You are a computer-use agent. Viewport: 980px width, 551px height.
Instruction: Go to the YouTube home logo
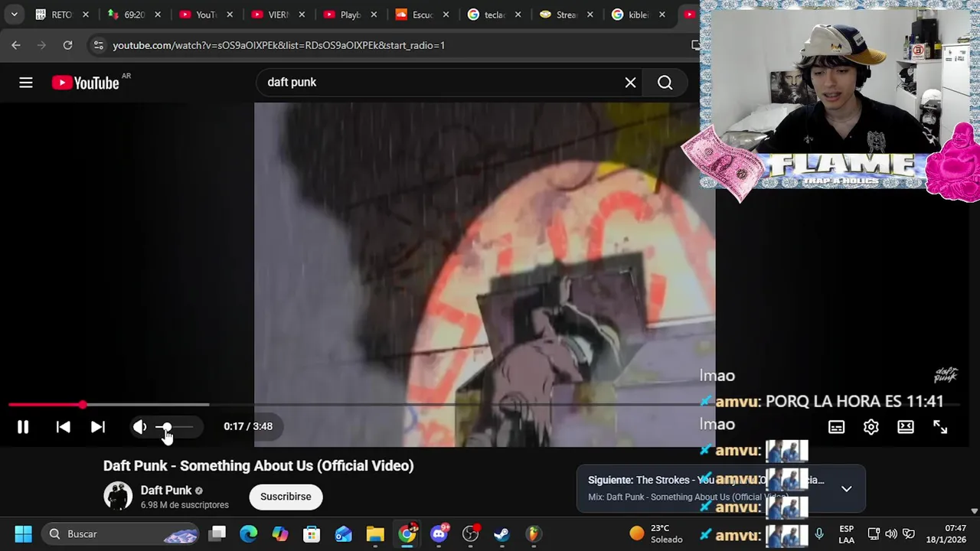click(x=86, y=83)
